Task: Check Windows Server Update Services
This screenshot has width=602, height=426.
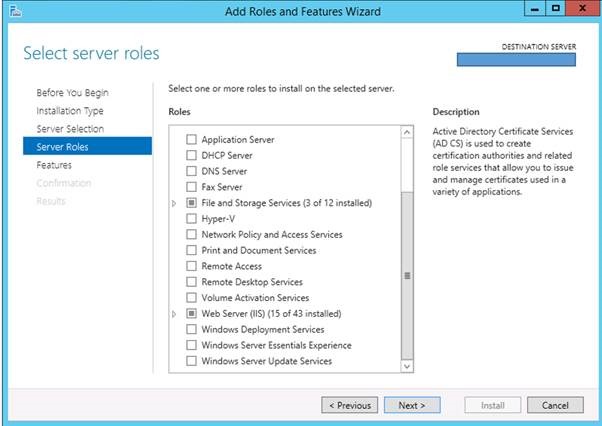Action: [191, 361]
